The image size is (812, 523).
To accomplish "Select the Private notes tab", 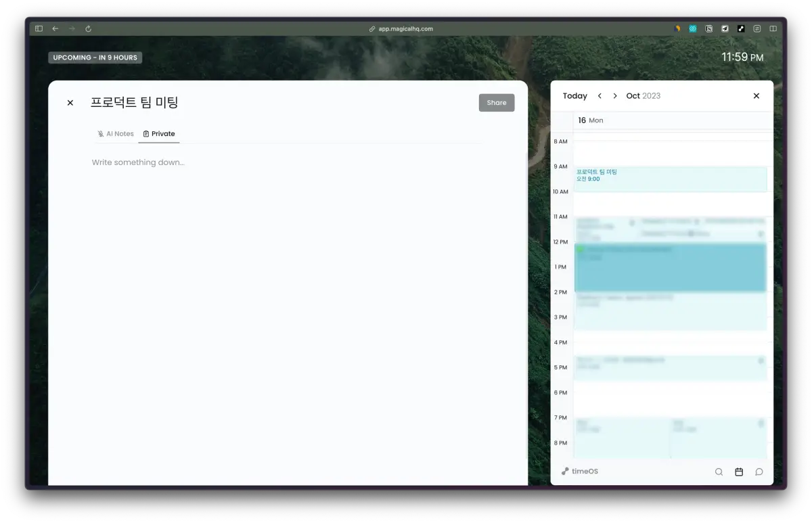I will click(159, 134).
